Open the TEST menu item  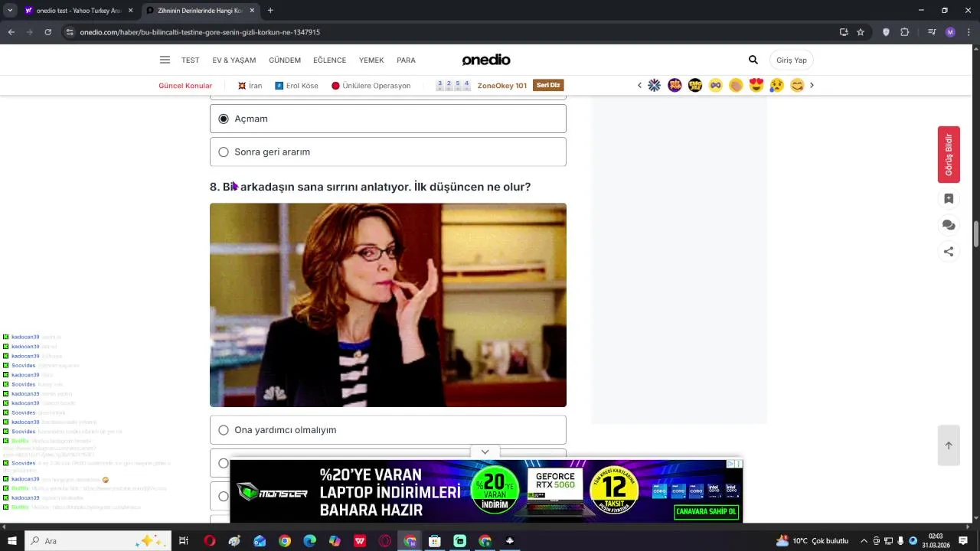pyautogui.click(x=190, y=60)
